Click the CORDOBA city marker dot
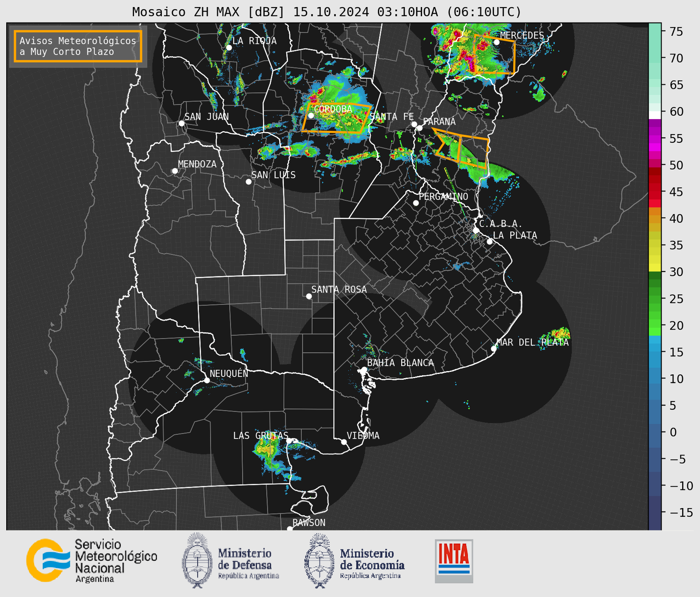The height and width of the screenshot is (597, 700). (311, 115)
